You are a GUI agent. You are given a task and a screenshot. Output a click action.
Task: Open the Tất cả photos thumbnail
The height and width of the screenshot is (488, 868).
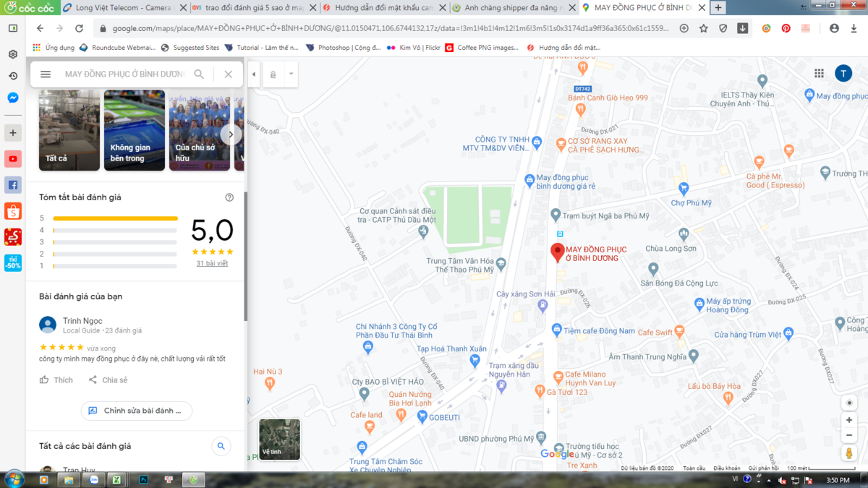69,130
